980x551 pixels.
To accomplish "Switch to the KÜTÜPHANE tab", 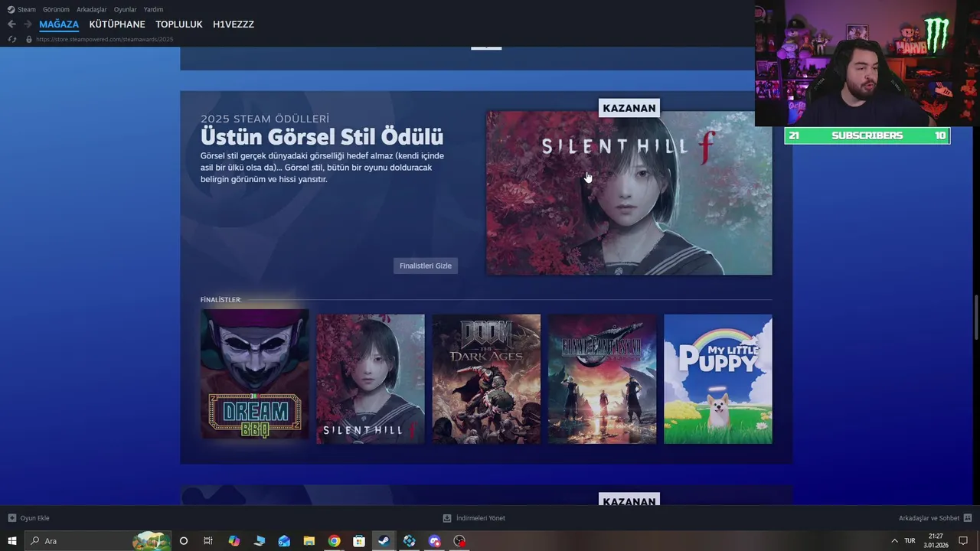I will pyautogui.click(x=117, y=24).
